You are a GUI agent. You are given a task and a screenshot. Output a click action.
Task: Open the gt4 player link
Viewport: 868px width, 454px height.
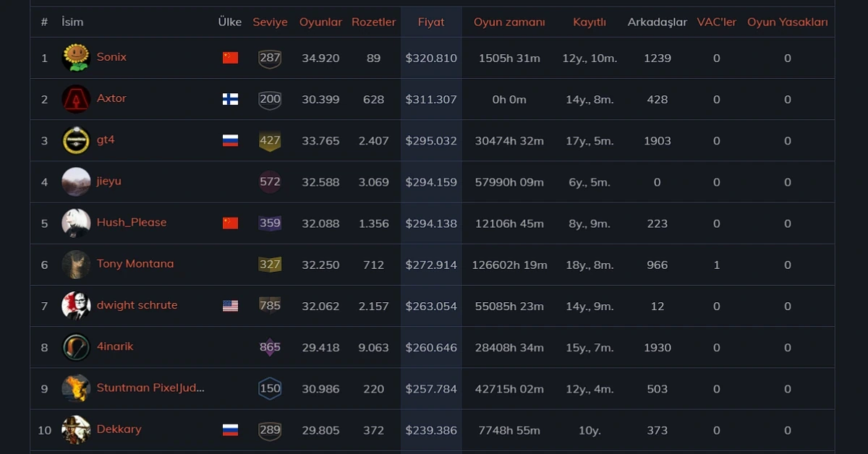click(x=106, y=140)
